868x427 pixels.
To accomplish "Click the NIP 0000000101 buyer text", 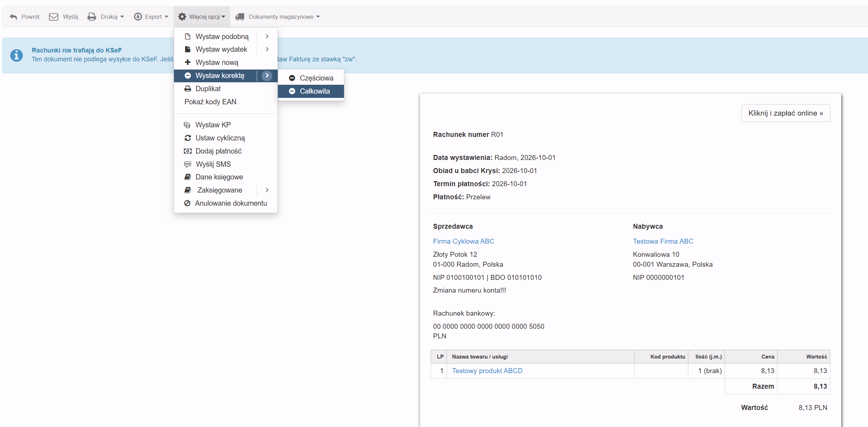I will tap(659, 277).
